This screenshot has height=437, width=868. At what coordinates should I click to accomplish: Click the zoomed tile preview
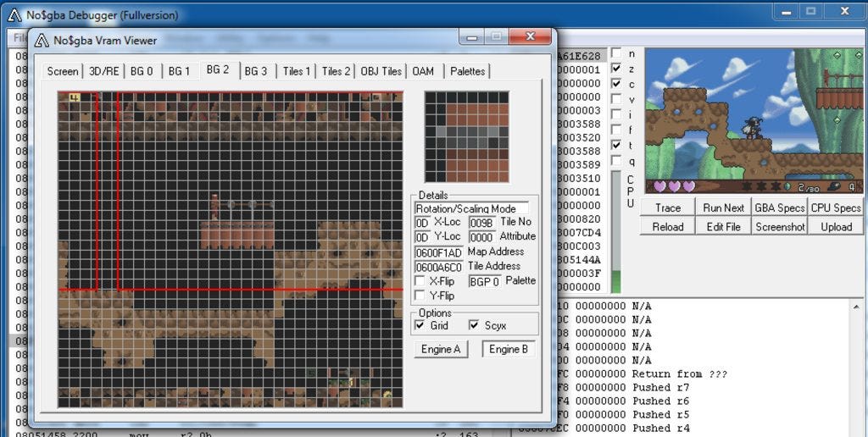tap(466, 136)
